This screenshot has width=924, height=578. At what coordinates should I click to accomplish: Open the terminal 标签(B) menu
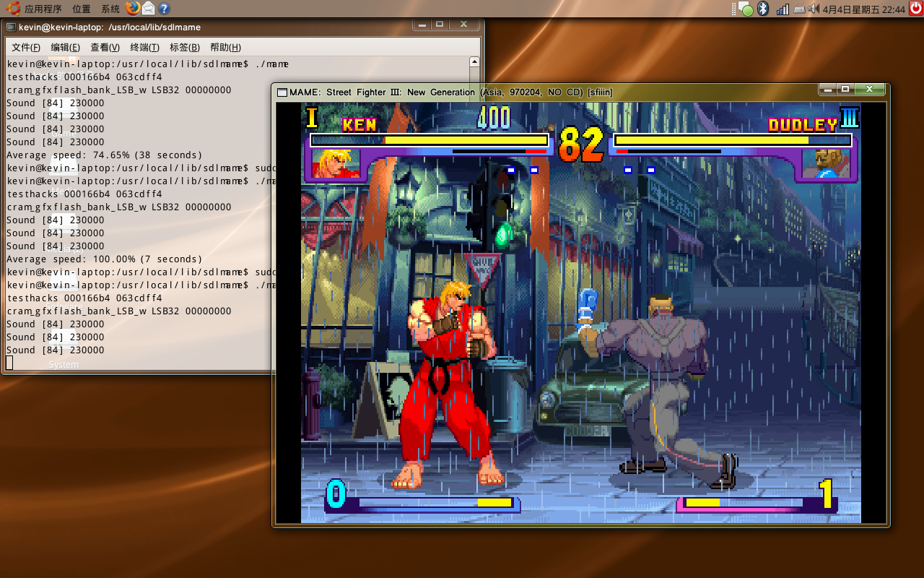tap(184, 47)
